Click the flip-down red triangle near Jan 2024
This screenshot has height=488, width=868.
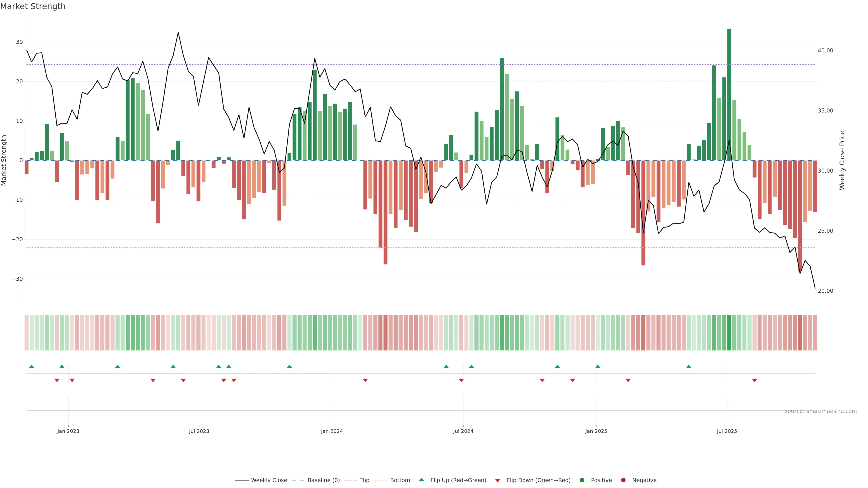pos(365,380)
